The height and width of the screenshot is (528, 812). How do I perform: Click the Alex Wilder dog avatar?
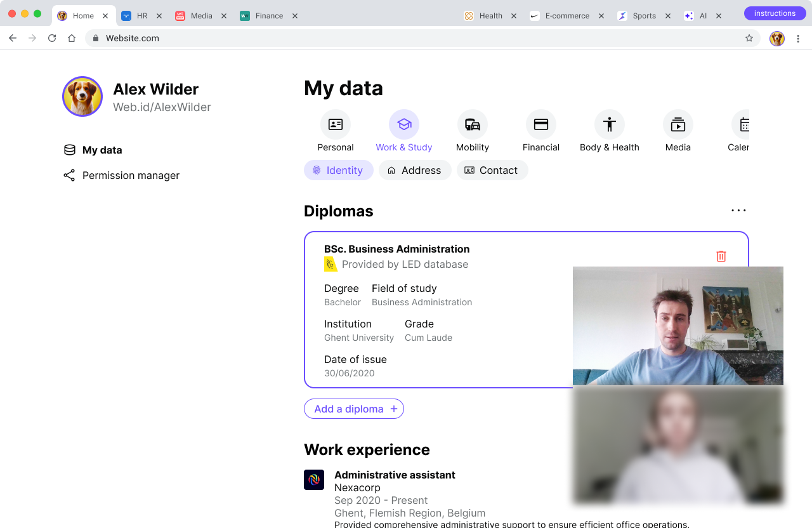tap(82, 96)
